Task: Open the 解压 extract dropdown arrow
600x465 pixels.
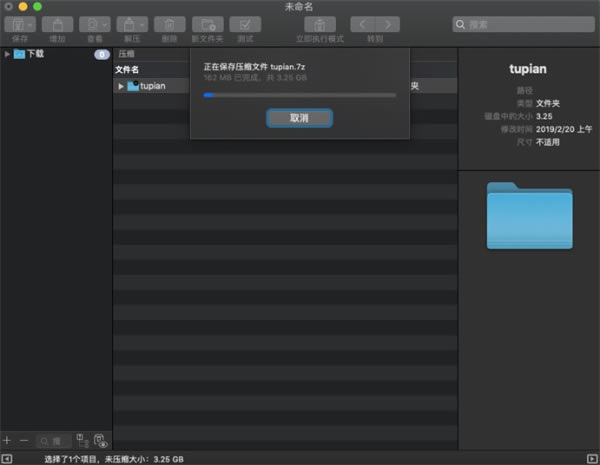Action: 142,25
